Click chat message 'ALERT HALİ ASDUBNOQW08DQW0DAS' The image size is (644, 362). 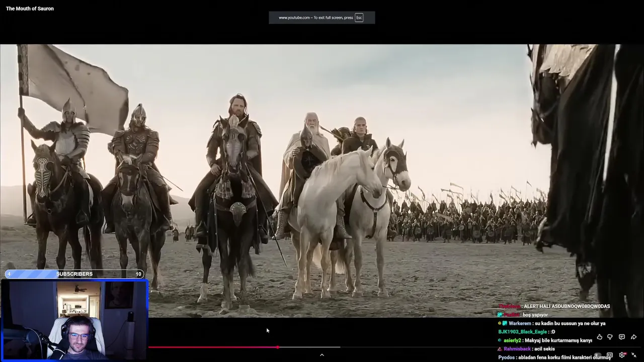click(x=567, y=306)
